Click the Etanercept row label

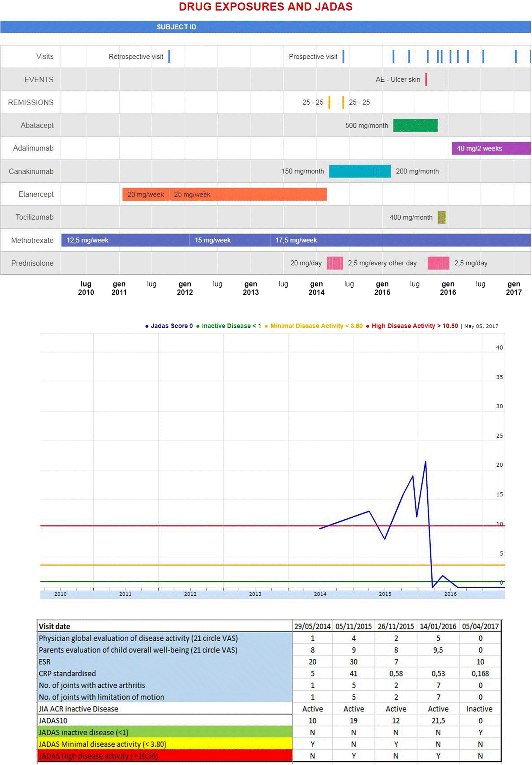pyautogui.click(x=36, y=194)
